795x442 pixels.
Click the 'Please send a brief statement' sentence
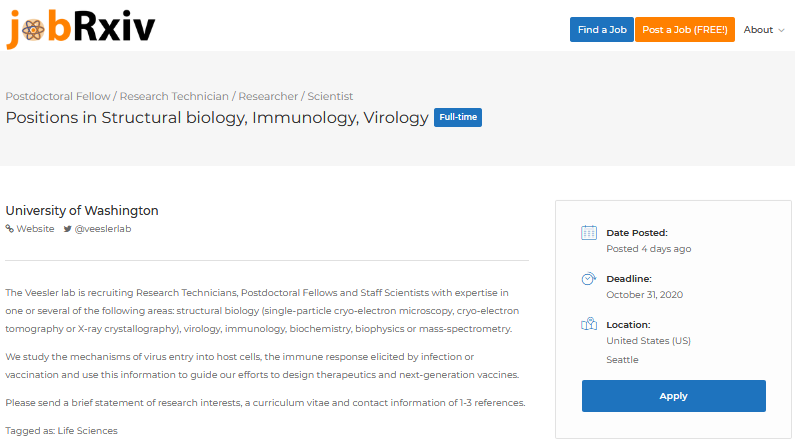click(265, 403)
